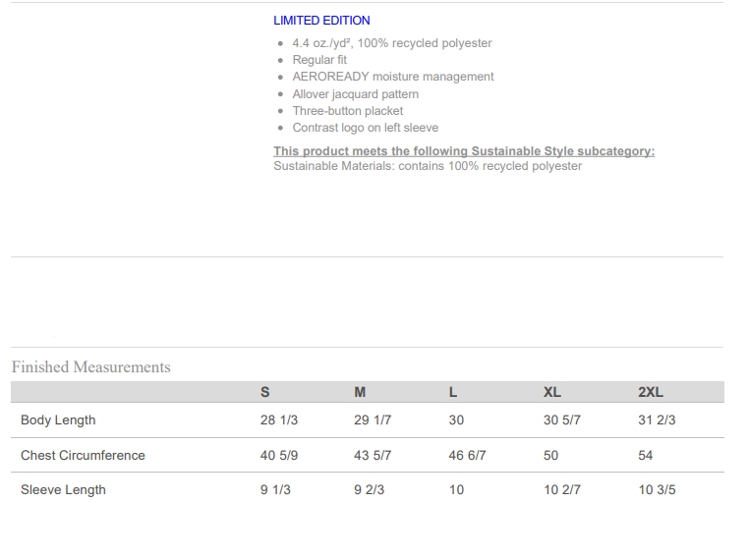Select the AEROREADY moisture management bullet
The height and width of the screenshot is (560, 748).
392,77
